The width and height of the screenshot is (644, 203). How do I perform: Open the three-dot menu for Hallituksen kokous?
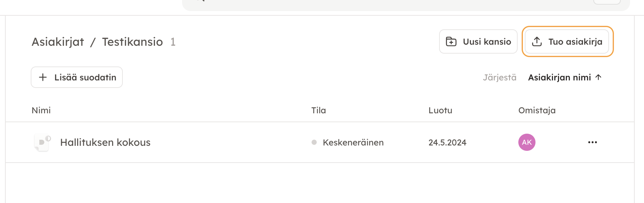tap(593, 142)
